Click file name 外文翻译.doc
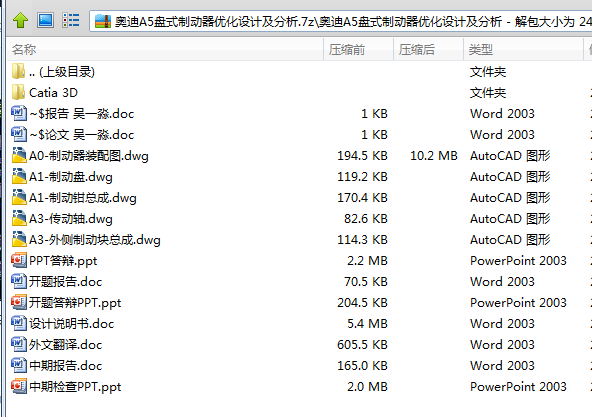 tap(65, 345)
